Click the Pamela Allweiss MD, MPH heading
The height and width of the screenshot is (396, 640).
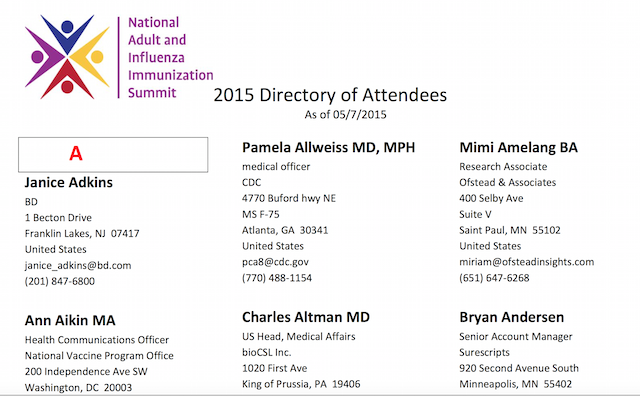point(329,148)
